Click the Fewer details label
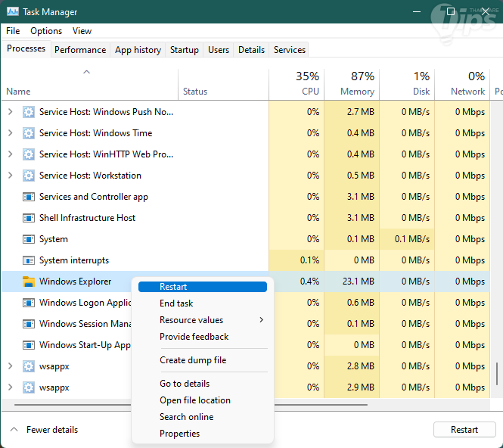 click(52, 429)
